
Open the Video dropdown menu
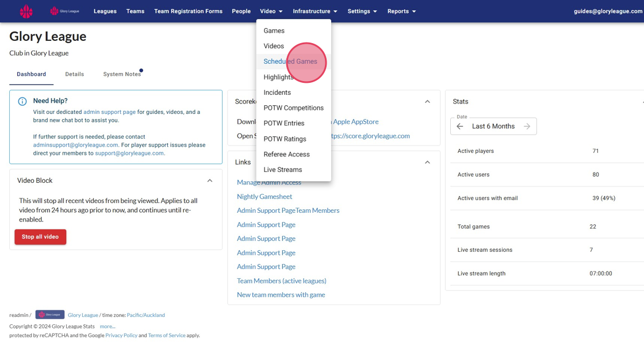point(271,11)
